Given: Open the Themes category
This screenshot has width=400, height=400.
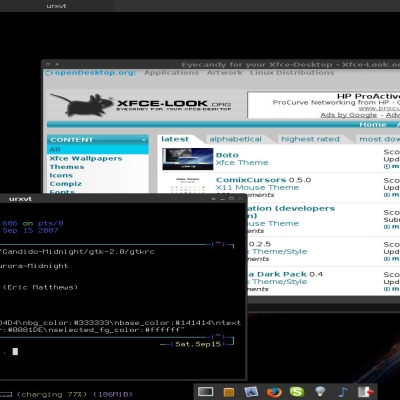Looking at the screenshot, I should coord(67,167).
